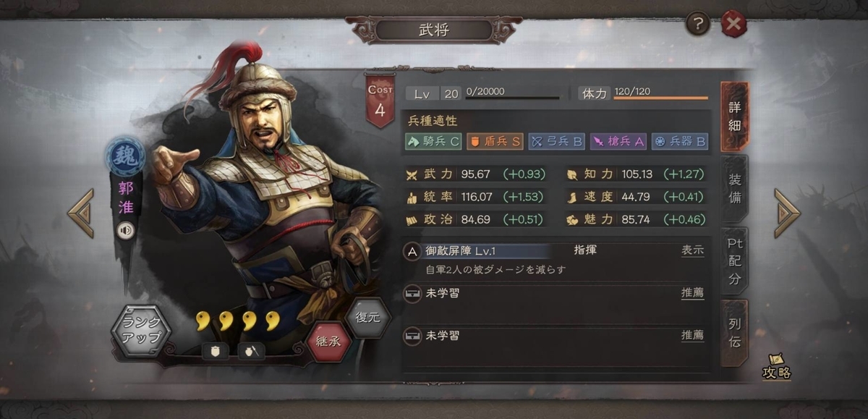Select the shield trait icon below stars
868x419 pixels.
[x=215, y=351]
